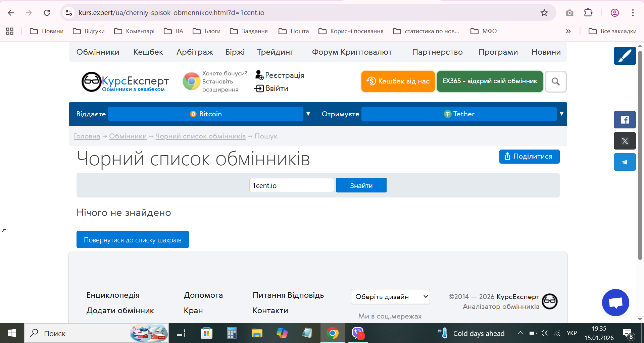Image resolution: width=644 pixels, height=343 pixels.
Task: Click Повернутися до списку шахраїв button
Action: [133, 239]
